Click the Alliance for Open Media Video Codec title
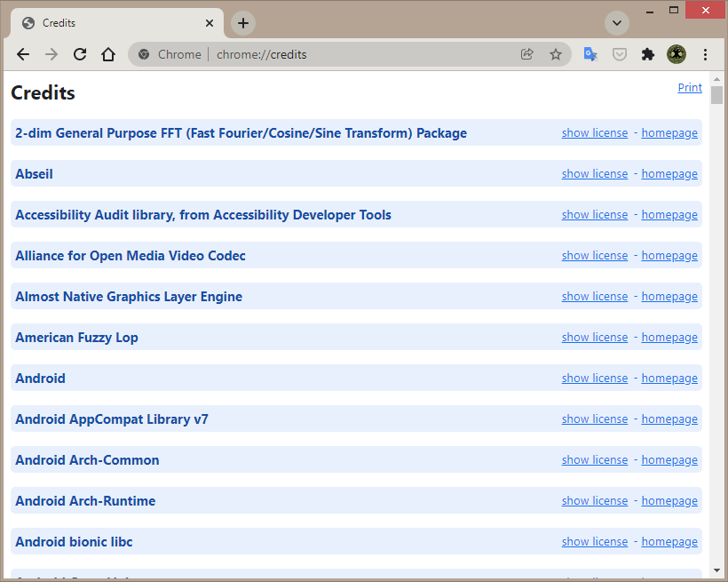The image size is (728, 582). 131,256
